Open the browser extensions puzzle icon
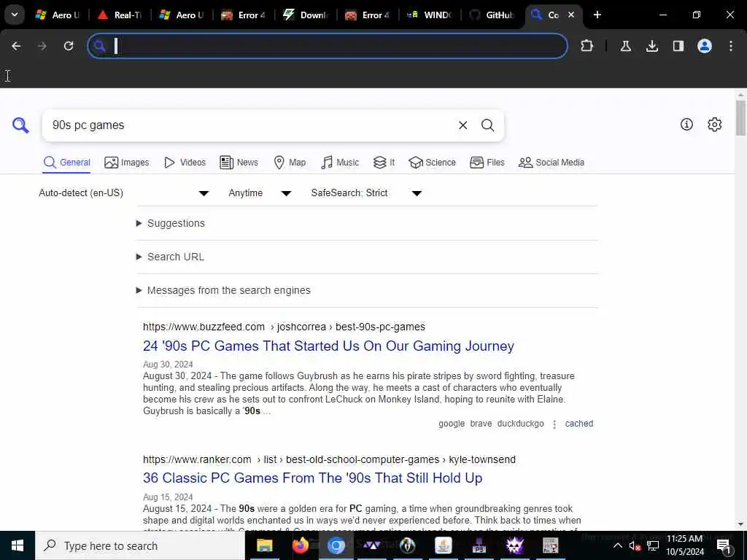 click(587, 46)
